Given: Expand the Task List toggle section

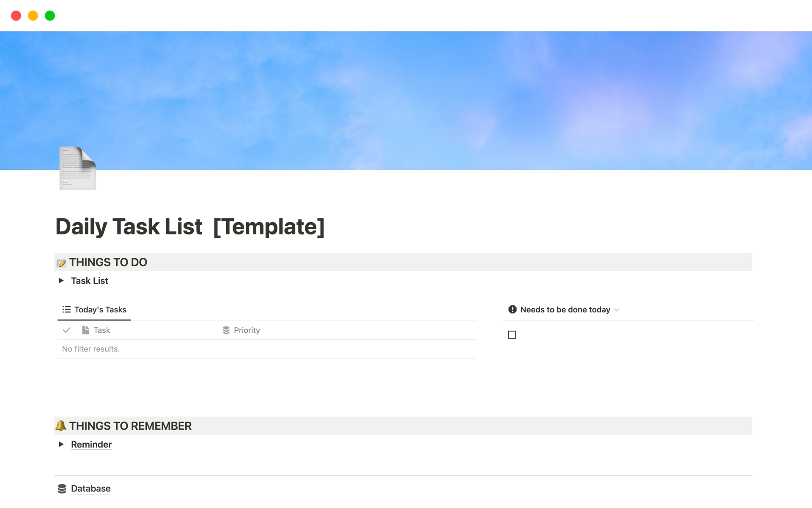Looking at the screenshot, I should 60,281.
